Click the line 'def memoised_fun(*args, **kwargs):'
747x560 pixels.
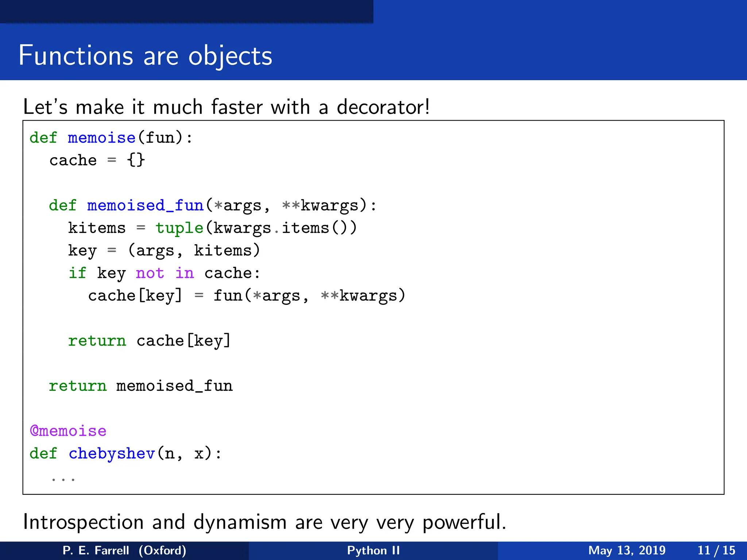(x=213, y=205)
